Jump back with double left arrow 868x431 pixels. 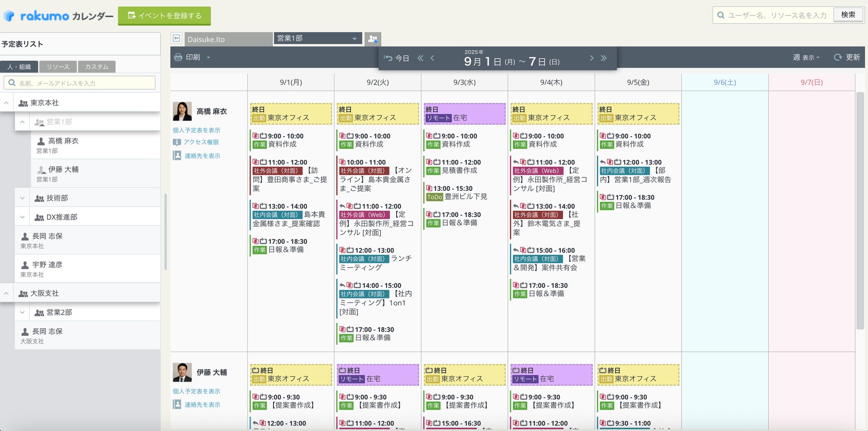pyautogui.click(x=420, y=58)
